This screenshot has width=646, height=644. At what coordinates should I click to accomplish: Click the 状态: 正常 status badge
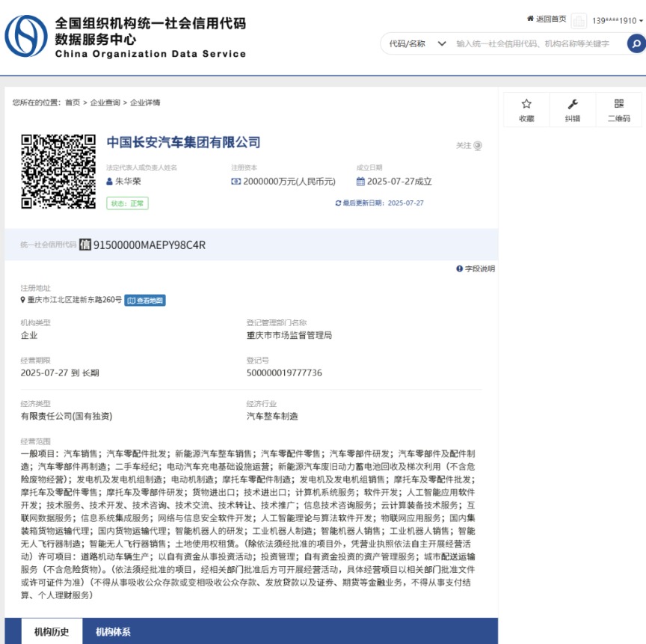coord(127,203)
